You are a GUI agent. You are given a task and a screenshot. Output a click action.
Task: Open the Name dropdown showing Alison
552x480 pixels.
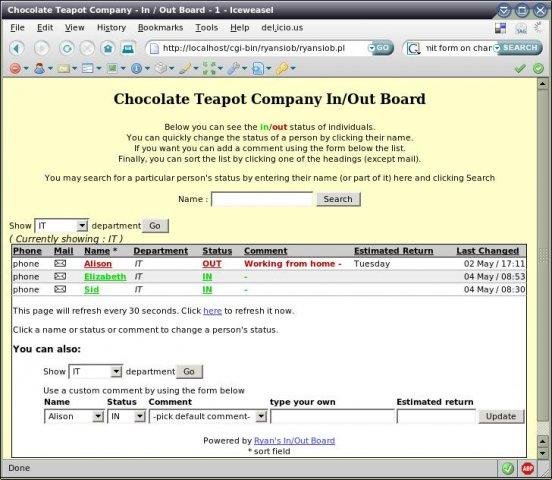(x=74, y=416)
